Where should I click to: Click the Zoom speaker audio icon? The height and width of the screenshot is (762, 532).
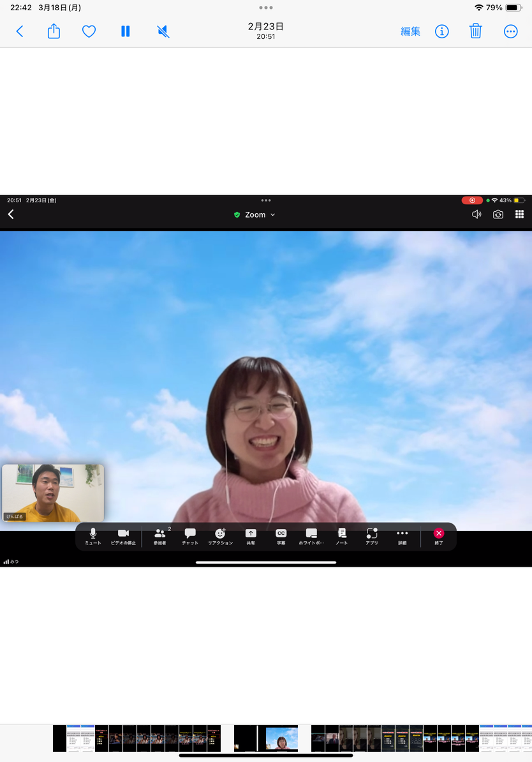[x=477, y=214]
